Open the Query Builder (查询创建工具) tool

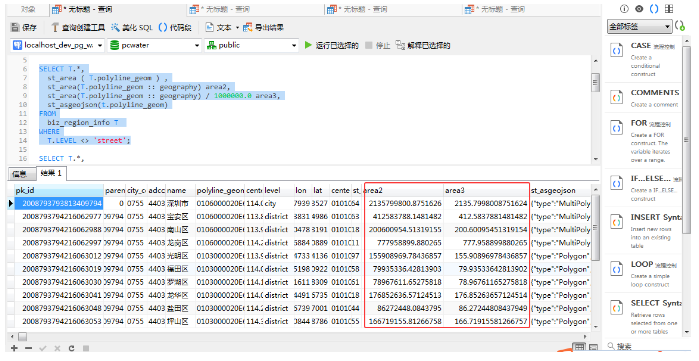pyautogui.click(x=78, y=28)
